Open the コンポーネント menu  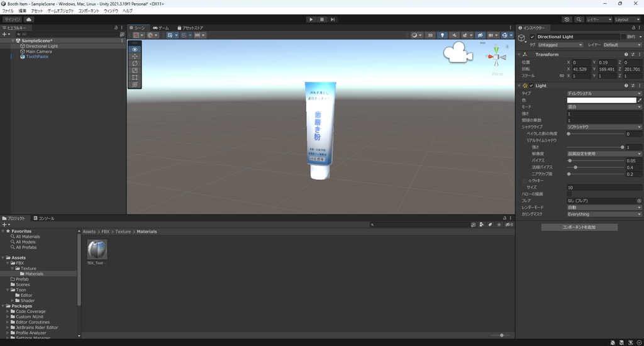pyautogui.click(x=89, y=11)
